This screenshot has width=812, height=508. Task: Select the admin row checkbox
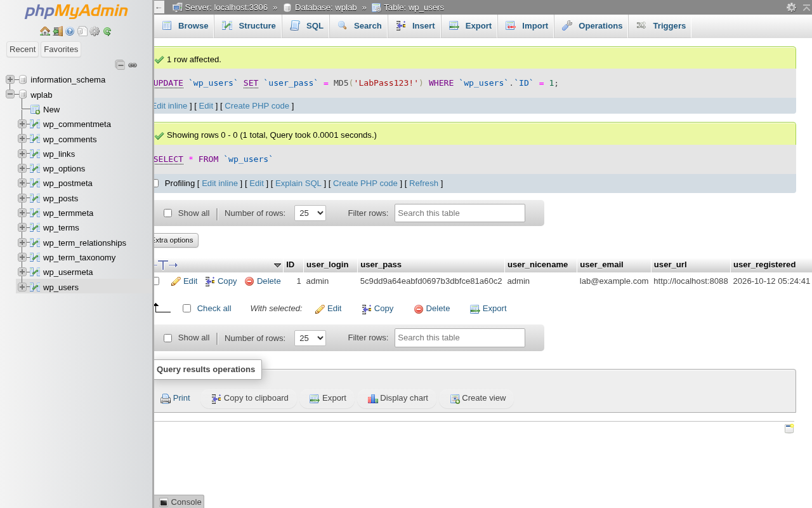156,281
